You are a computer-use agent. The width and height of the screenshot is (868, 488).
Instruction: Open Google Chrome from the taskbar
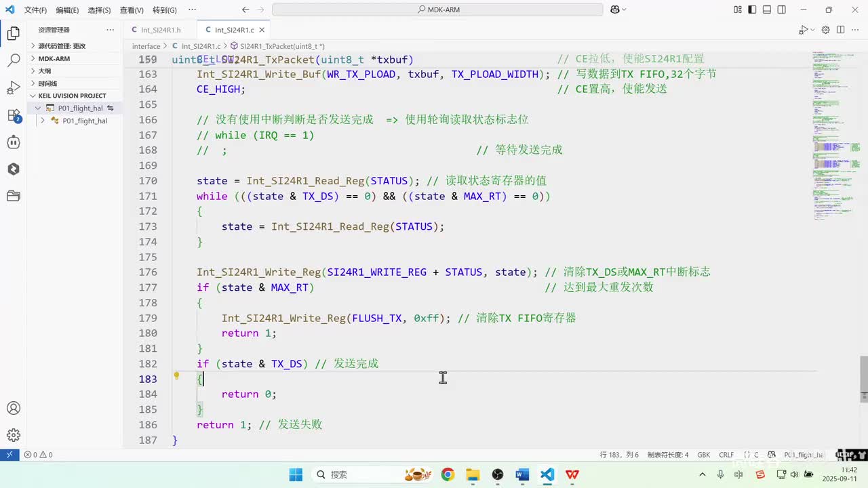coord(448,474)
